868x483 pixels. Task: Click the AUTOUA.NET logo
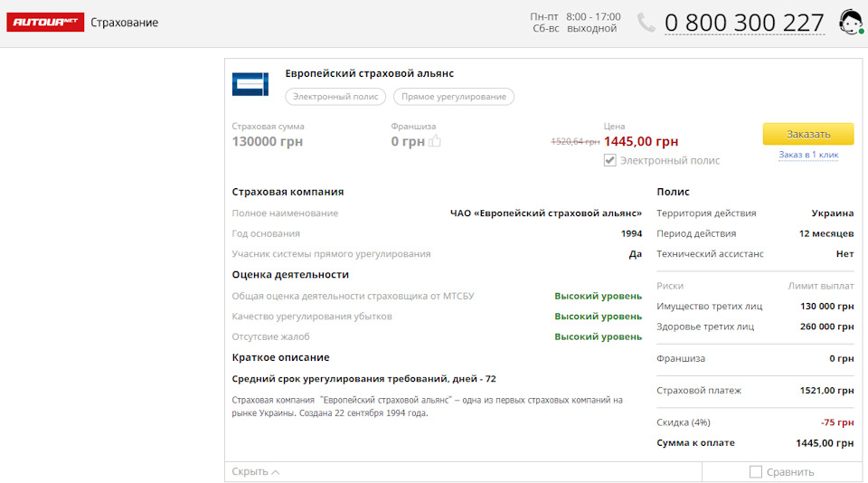pos(45,22)
